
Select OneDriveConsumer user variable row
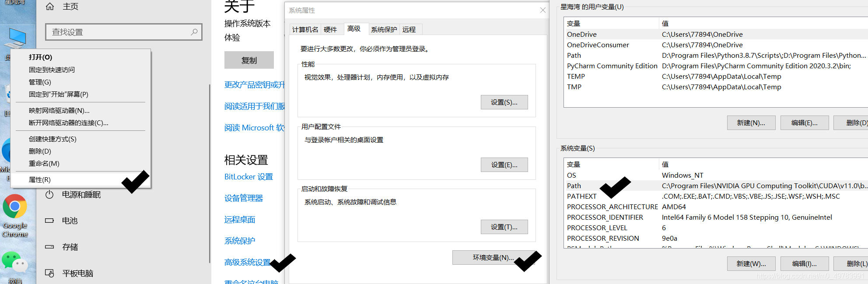click(716, 45)
